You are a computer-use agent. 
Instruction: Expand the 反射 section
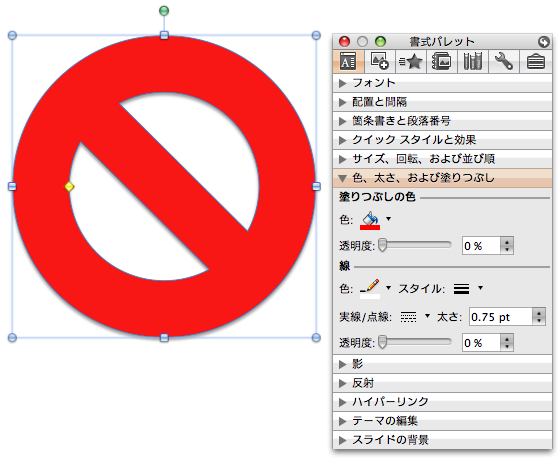point(442,383)
